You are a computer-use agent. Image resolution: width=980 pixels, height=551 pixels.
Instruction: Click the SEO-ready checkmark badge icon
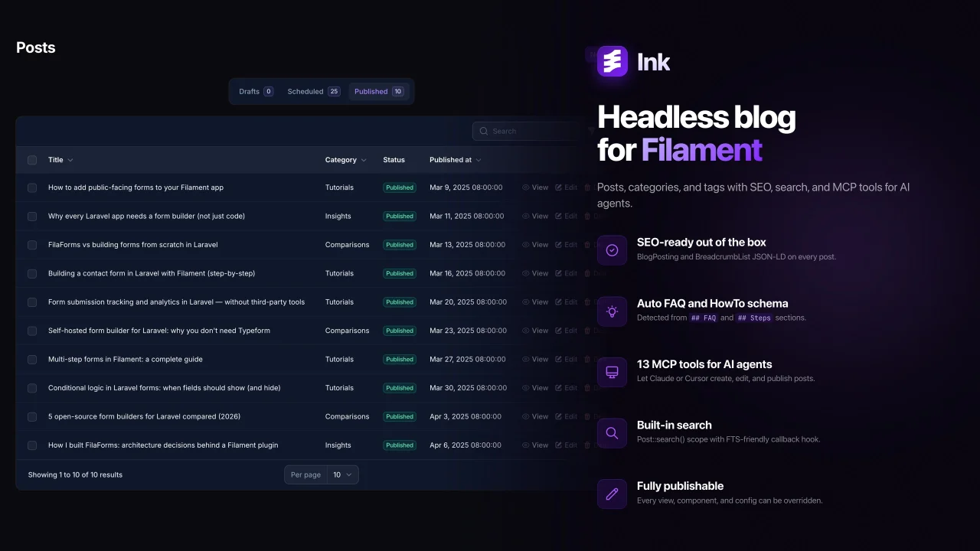tap(612, 250)
